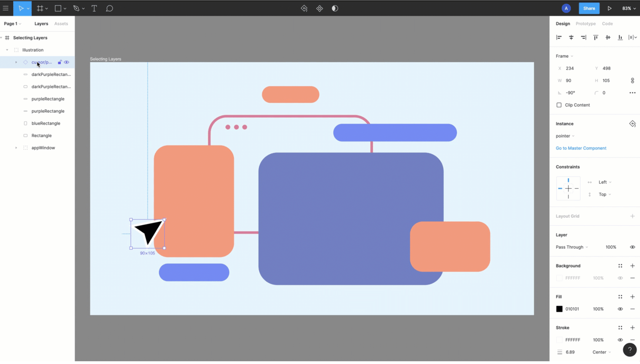
Task: Switch to the Prototype tab
Action: (585, 24)
